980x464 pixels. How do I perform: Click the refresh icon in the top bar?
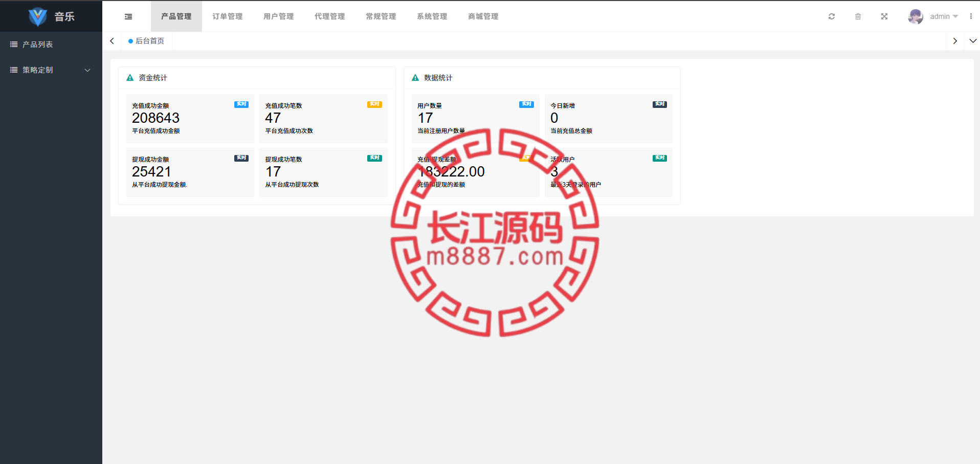tap(832, 16)
